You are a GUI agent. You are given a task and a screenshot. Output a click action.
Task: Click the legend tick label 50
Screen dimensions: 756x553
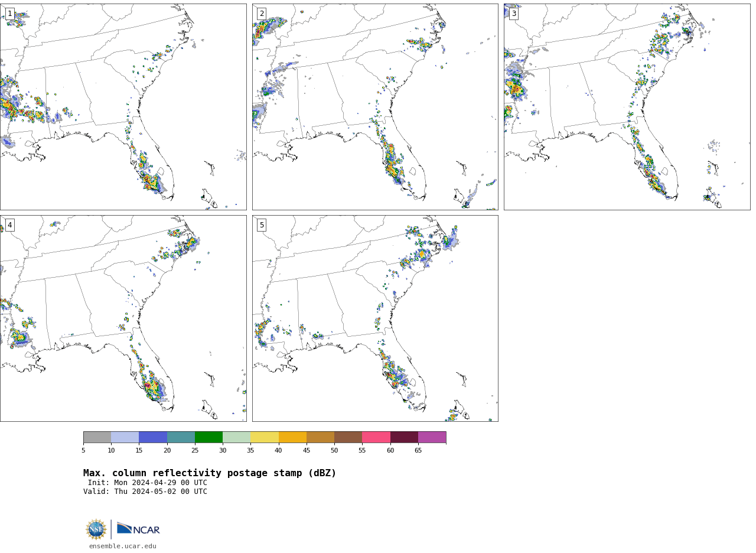coord(334,451)
